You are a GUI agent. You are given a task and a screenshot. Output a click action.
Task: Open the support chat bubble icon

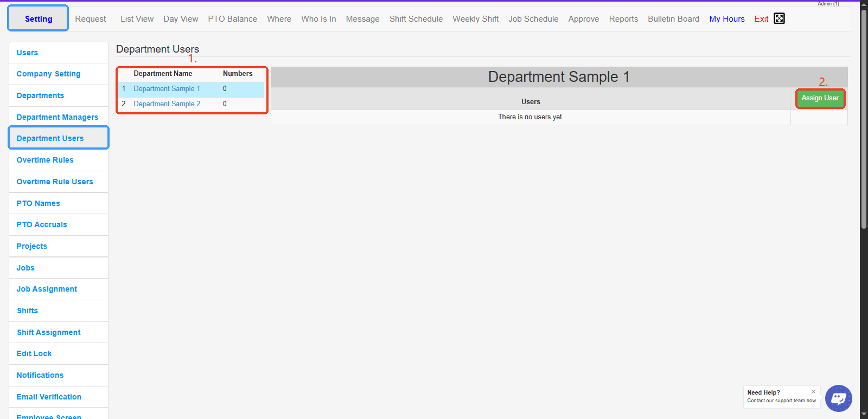838,398
